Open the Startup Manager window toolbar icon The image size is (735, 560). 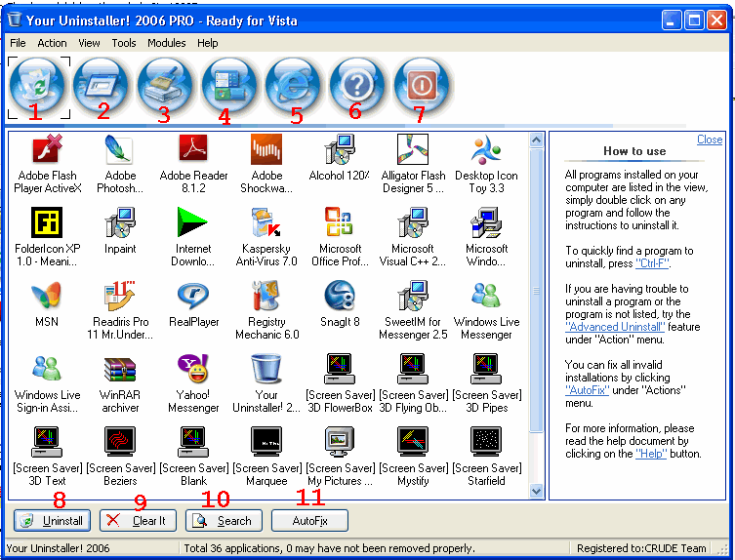pos(102,86)
